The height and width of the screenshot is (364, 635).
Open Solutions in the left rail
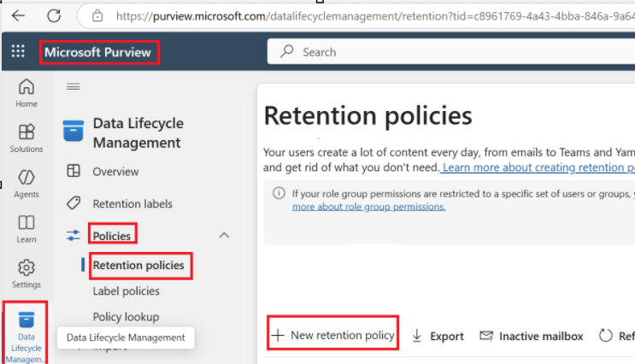point(26,138)
